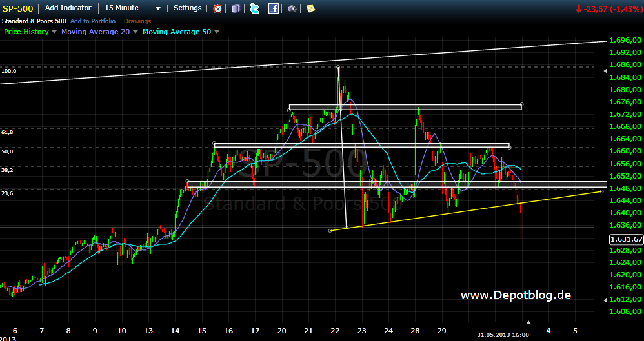Image resolution: width=644 pixels, height=341 pixels.
Task: Click the 50,0 Fibonacci level label
Action: [7, 151]
